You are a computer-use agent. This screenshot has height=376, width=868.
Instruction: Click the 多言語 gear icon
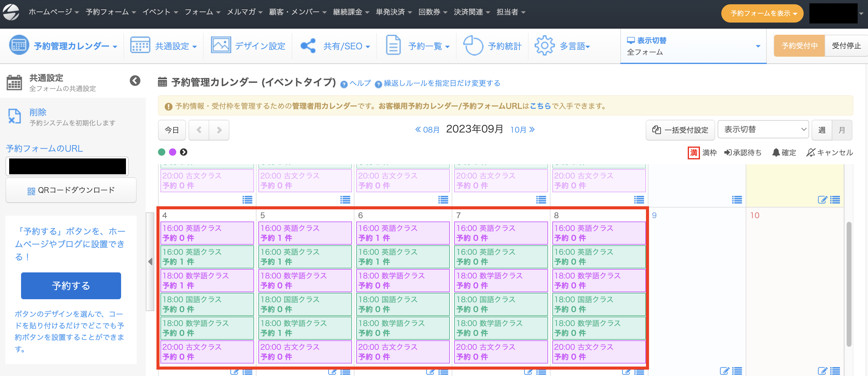point(545,45)
